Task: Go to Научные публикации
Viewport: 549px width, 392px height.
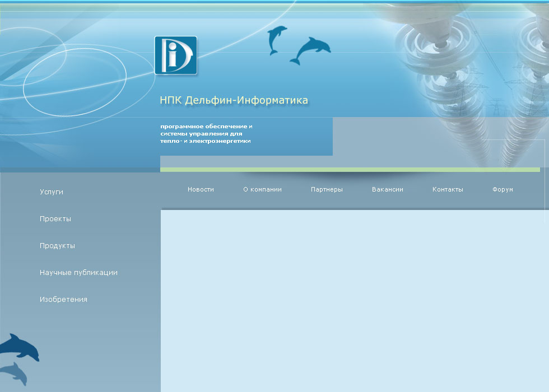Action: pyautogui.click(x=79, y=272)
